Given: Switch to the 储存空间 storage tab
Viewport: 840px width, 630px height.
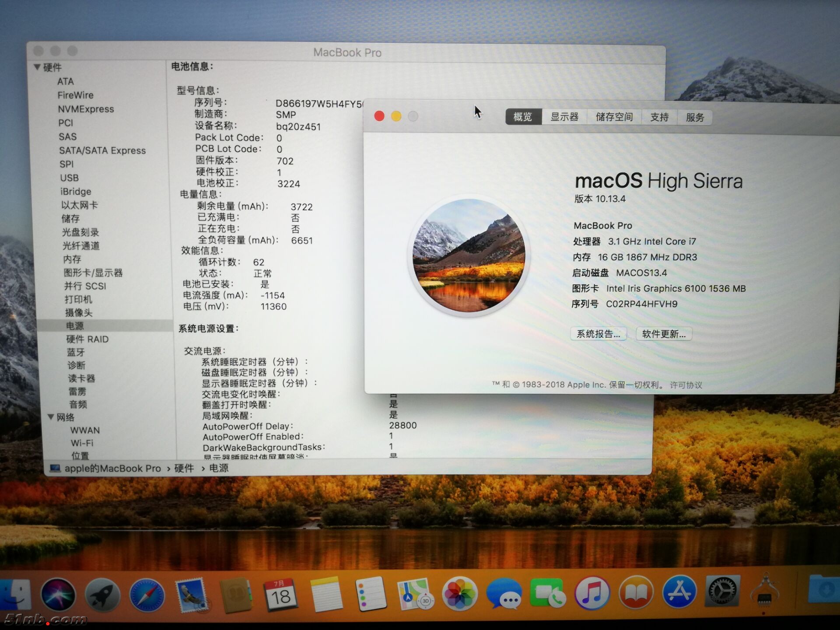Looking at the screenshot, I should 614,117.
